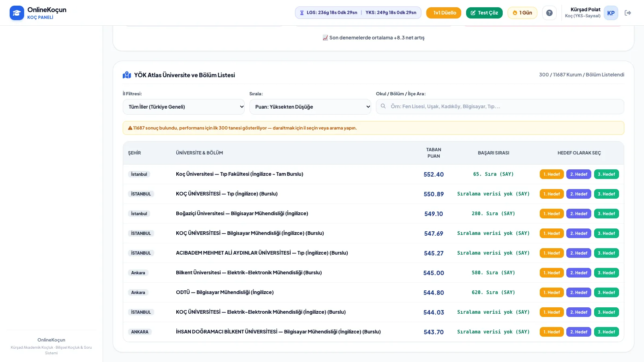The image size is (644, 362).
Task: Click the 545.00 score for Bilkent
Action: 433,273
